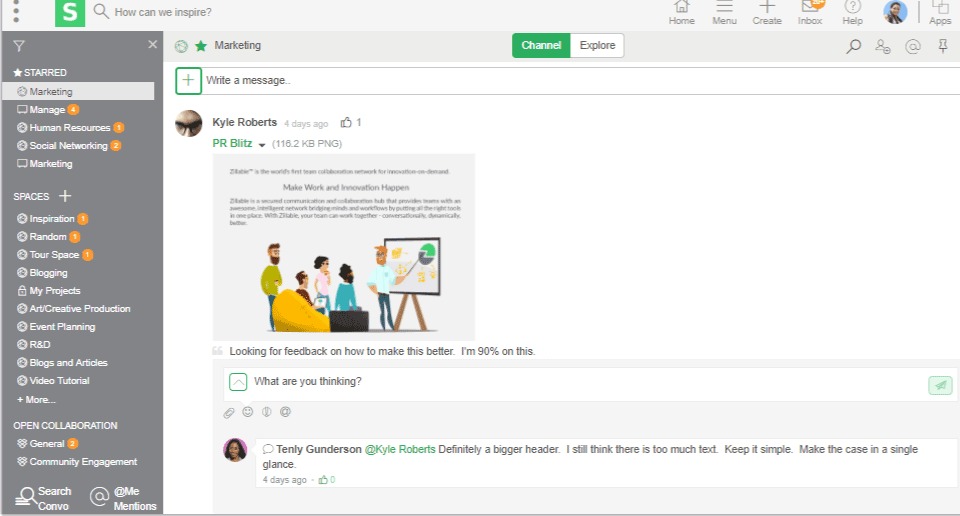
Task: Switch to the Channel tab
Action: pyautogui.click(x=541, y=45)
